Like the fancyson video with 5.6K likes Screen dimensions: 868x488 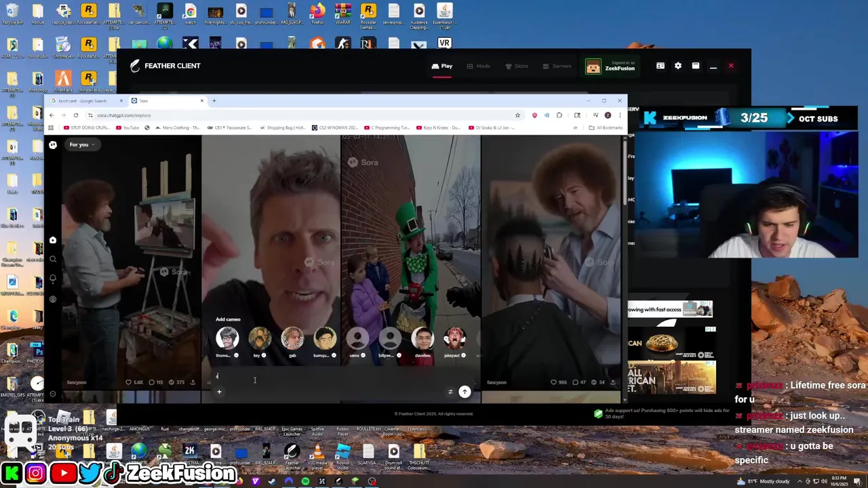[134, 382]
